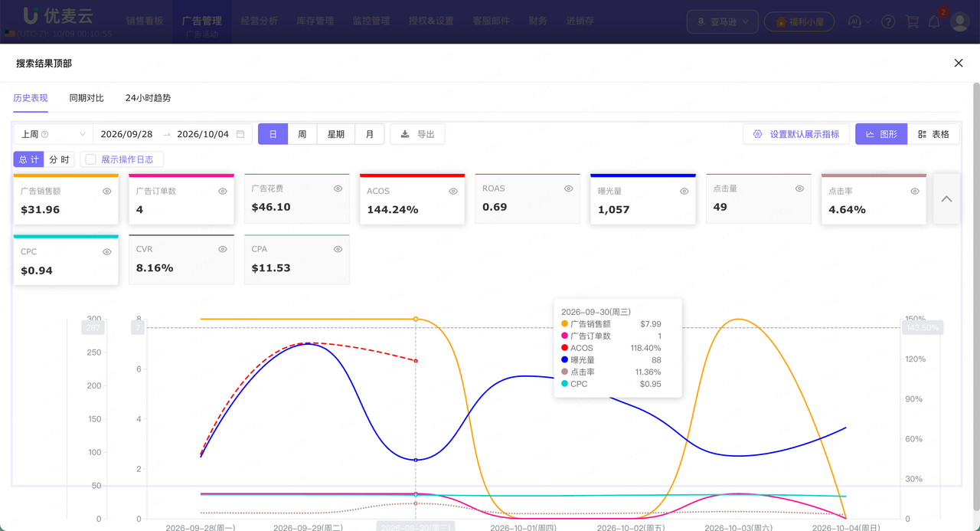Image resolution: width=980 pixels, height=531 pixels.
Task: Switch to 图形 chart view
Action: click(881, 134)
